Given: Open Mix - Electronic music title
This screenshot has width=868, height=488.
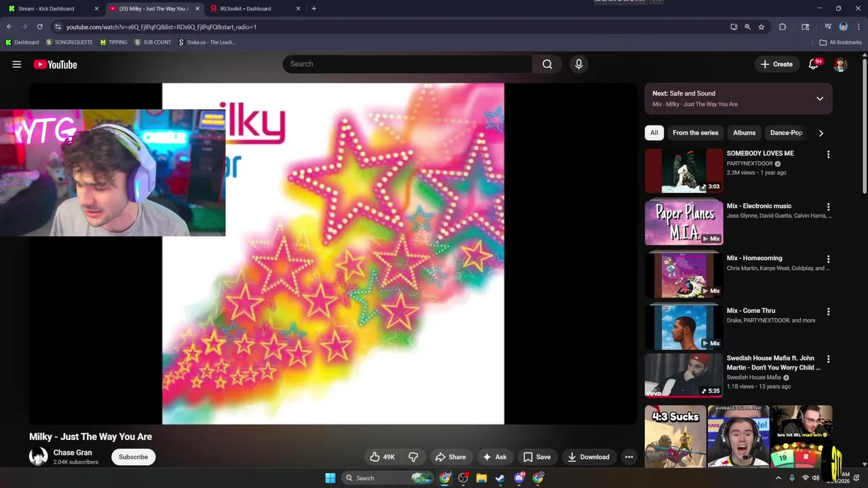Looking at the screenshot, I should (759, 206).
